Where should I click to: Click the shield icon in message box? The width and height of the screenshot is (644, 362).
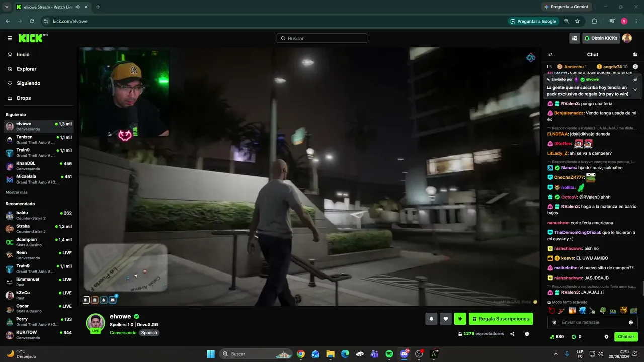pyautogui.click(x=555, y=322)
